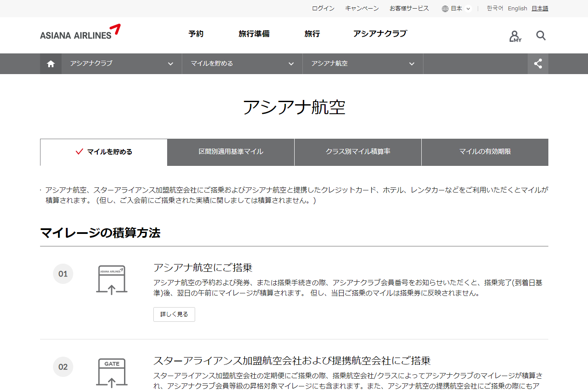
Task: Click the 詳しく見る button
Action: coord(174,314)
